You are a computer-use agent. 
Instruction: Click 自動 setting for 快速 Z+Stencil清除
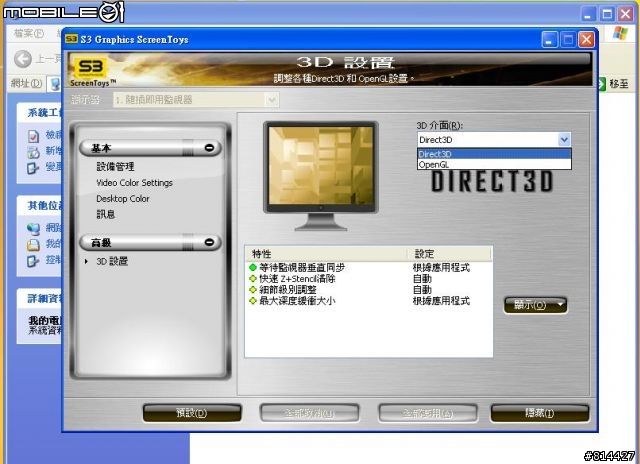tap(422, 279)
